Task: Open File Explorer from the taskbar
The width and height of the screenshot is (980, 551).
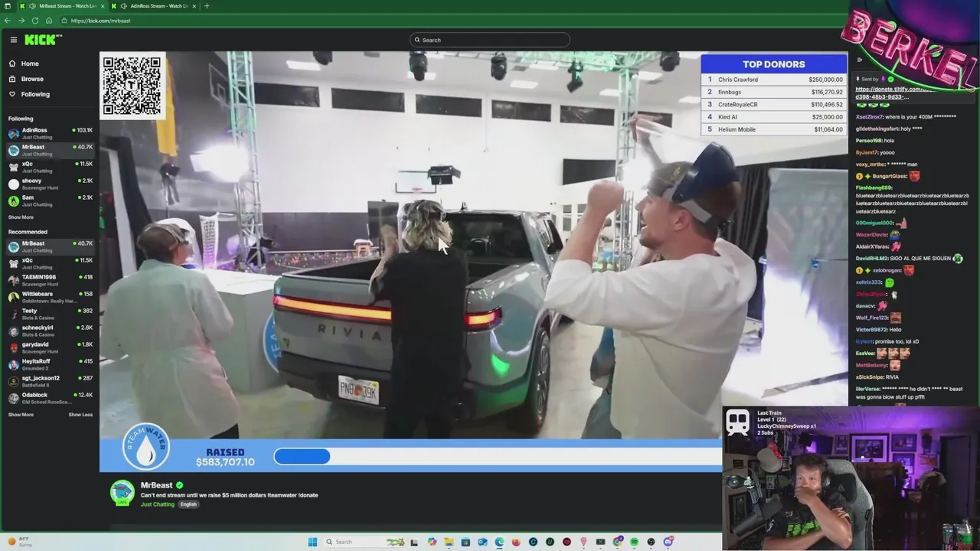Action: [449, 542]
